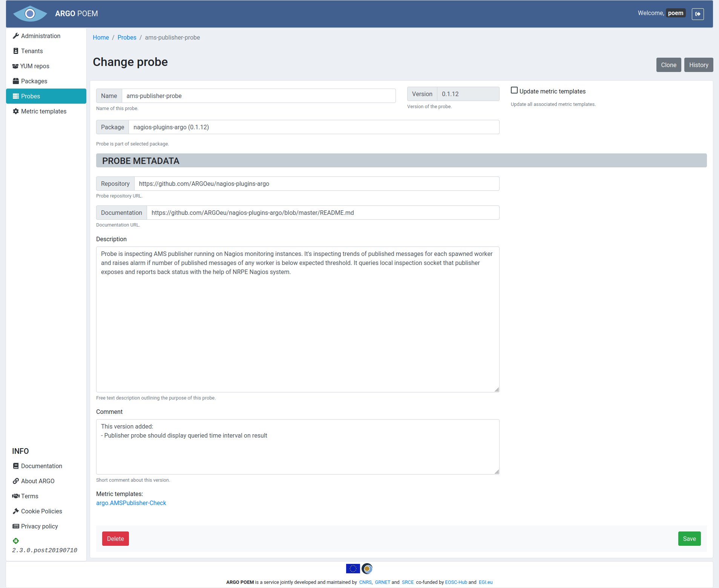Click the About ARGO link icon

pyautogui.click(x=15, y=481)
